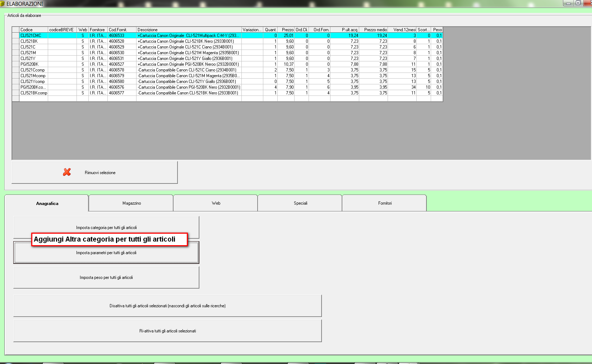The height and width of the screenshot is (364, 592).
Task: Click Disattiva tutti gli articoli selezionati button
Action: [167, 306]
